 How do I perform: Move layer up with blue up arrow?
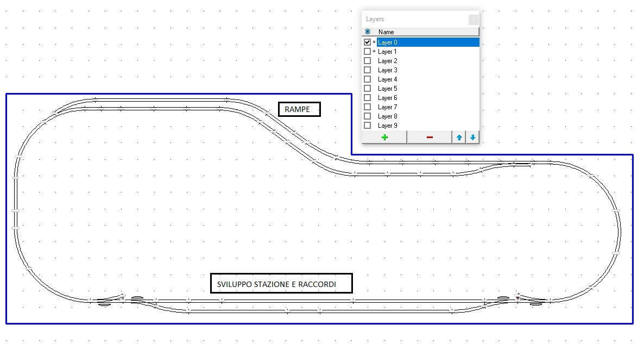(459, 138)
